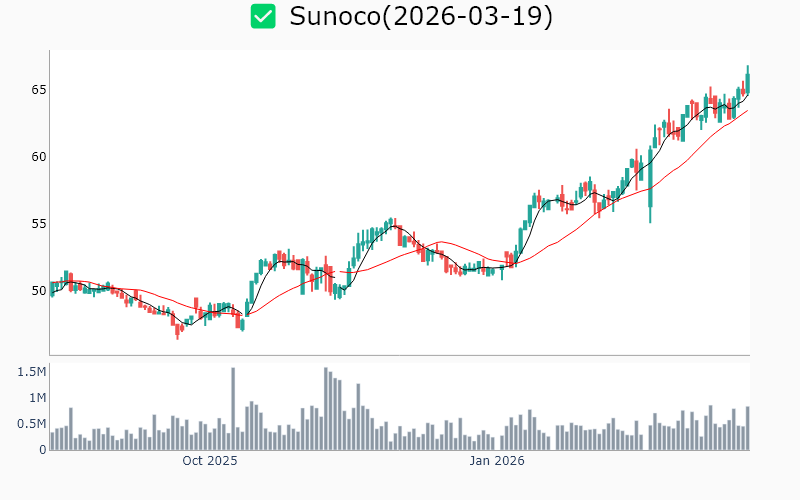Screen dimensions: 800x500
Task: Click the green checkmark icon beside the title
Action: coord(263,17)
